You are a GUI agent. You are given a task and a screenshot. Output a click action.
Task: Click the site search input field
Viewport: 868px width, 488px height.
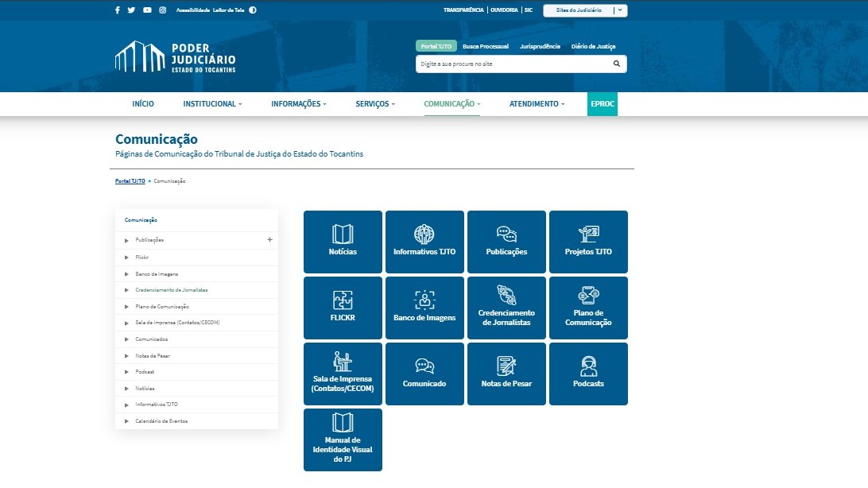[x=513, y=64]
